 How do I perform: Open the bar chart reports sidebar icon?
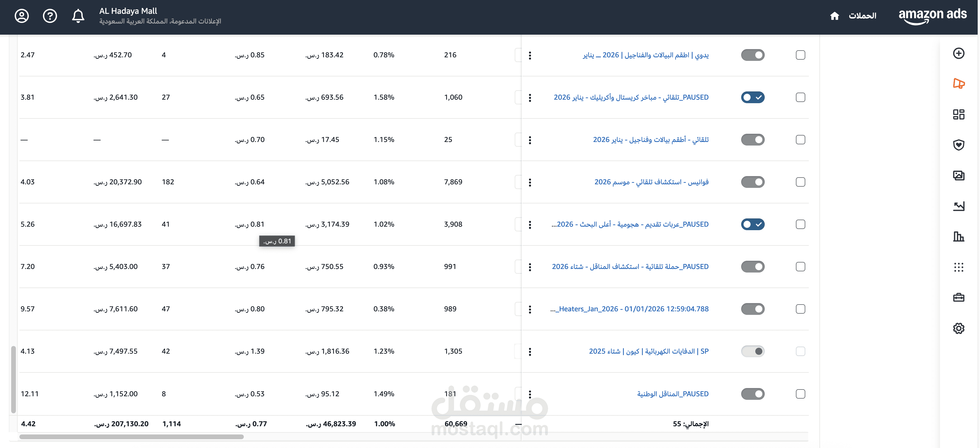958,237
